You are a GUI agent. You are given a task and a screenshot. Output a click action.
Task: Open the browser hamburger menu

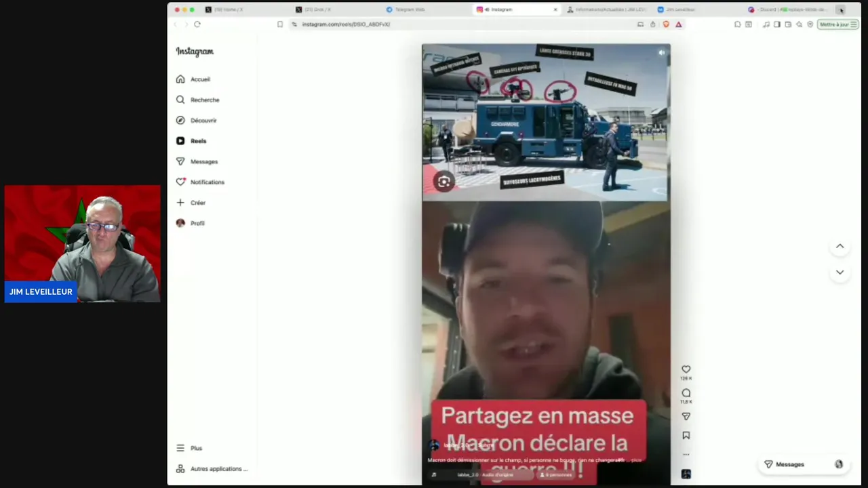[854, 24]
